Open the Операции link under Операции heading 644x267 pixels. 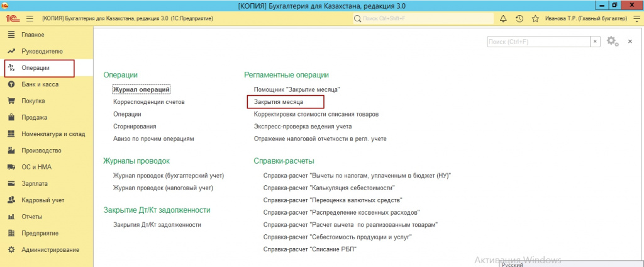(127, 115)
